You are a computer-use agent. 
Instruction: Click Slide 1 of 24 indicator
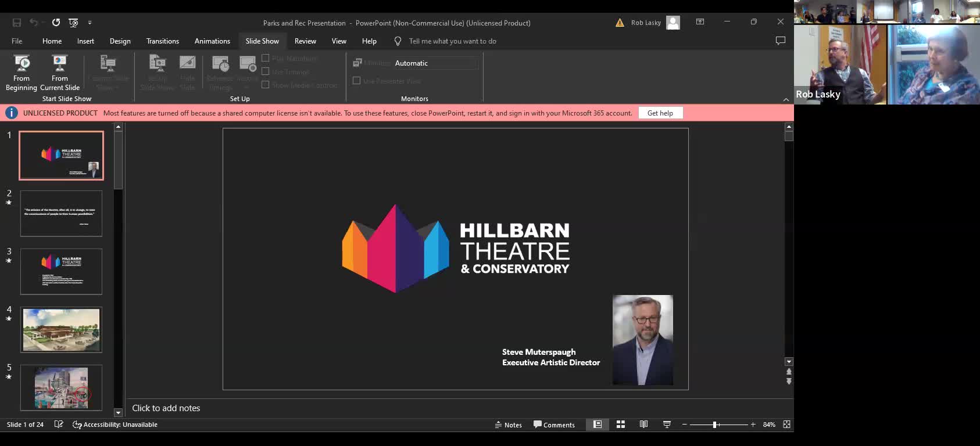point(25,425)
